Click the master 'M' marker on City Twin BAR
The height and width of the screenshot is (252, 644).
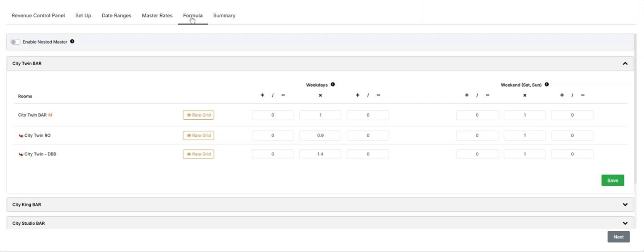coord(50,115)
